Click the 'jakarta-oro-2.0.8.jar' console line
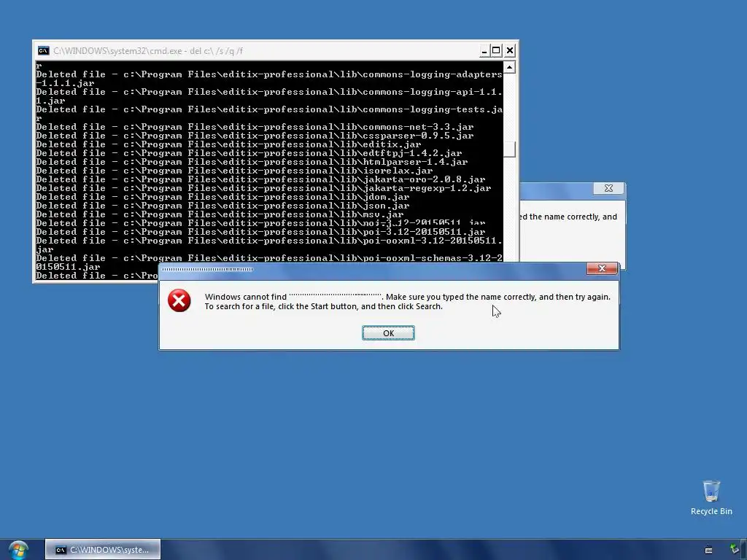Viewport: 747px width, 560px height. (260, 179)
